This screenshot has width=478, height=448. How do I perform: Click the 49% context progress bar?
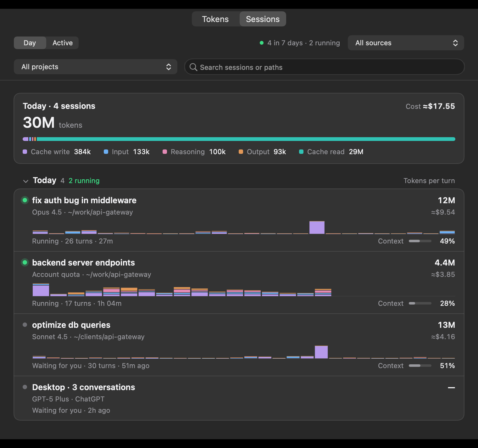(x=420, y=241)
